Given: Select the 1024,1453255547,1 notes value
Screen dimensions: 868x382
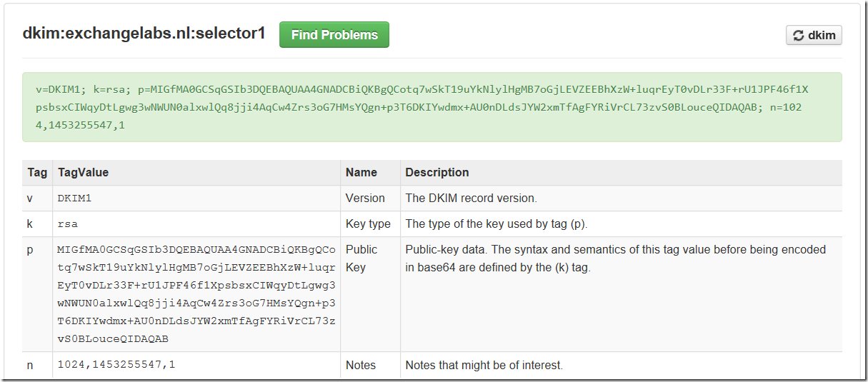Looking at the screenshot, I should click(x=116, y=365).
